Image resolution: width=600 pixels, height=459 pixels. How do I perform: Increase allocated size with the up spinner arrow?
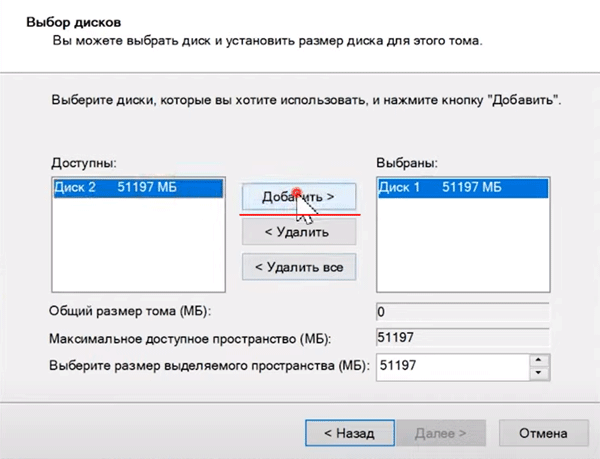click(539, 360)
